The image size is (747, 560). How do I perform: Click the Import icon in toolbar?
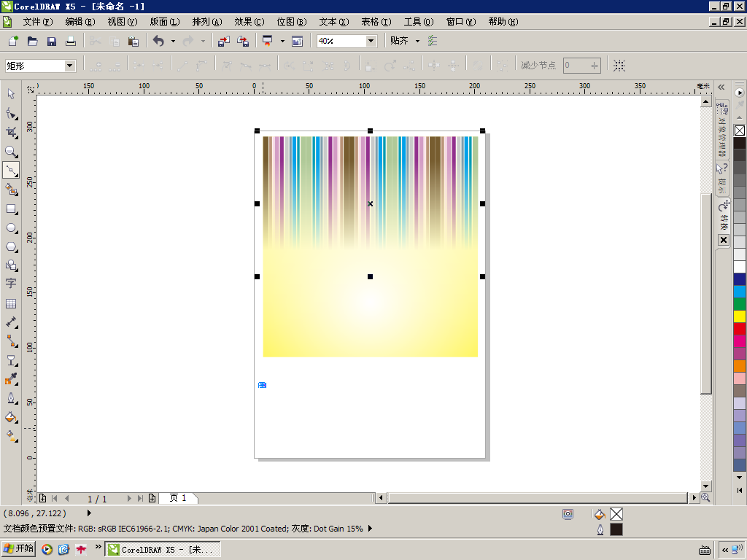coord(224,42)
